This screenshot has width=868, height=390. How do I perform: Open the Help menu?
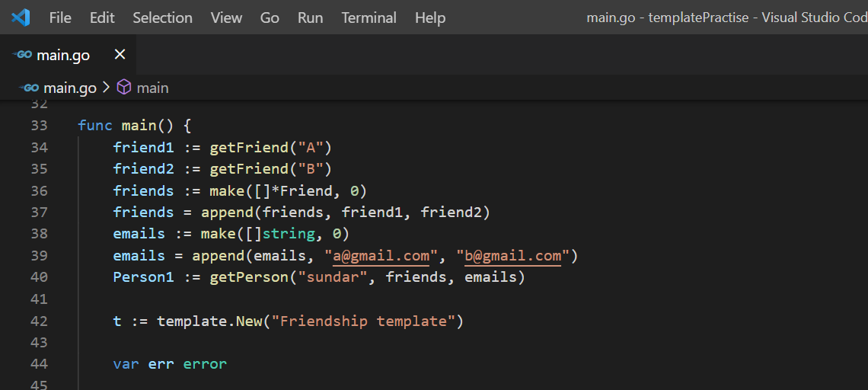(430, 18)
